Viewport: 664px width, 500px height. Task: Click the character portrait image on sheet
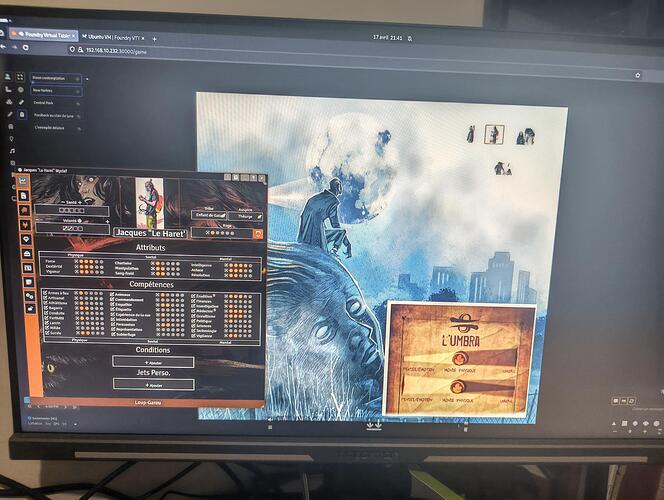[x=149, y=202]
